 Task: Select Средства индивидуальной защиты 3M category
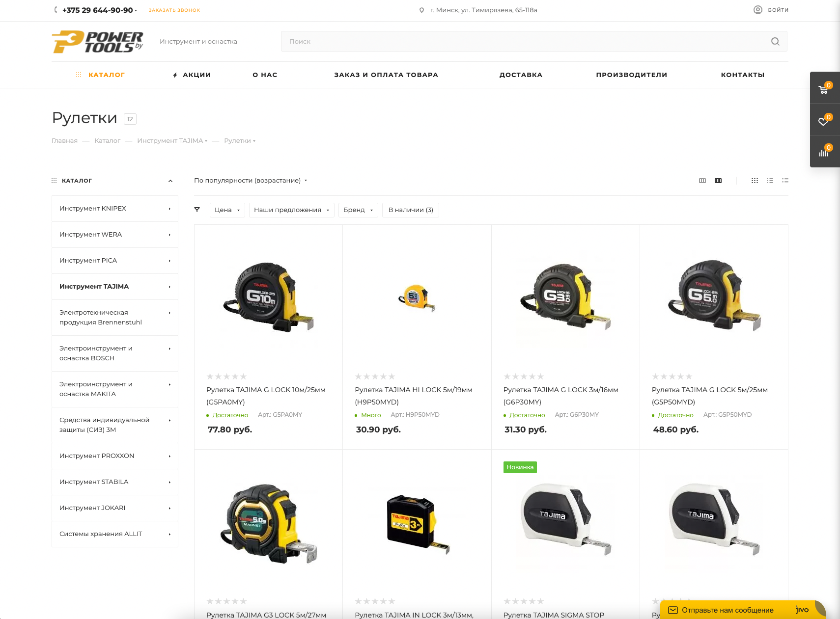pyautogui.click(x=115, y=425)
